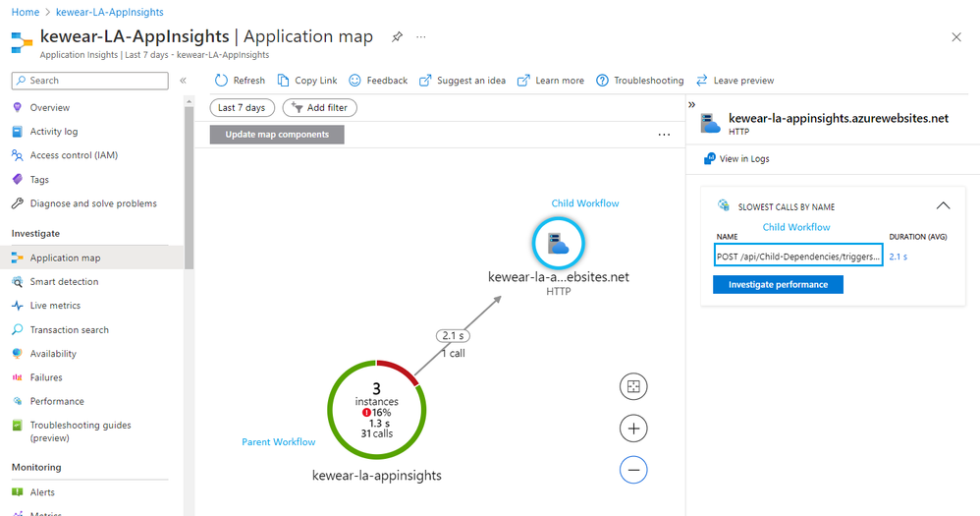
Task: Open the Last 7 days time range
Action: 242,107
